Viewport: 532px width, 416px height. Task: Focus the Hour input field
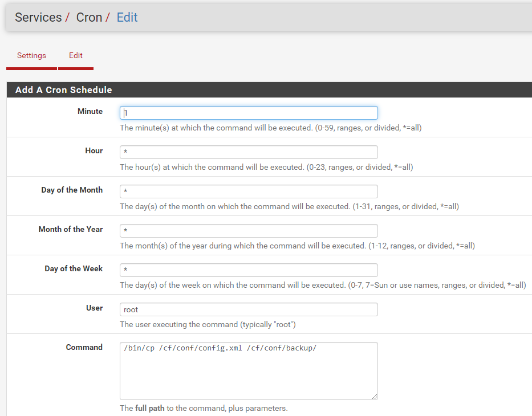[249, 152]
